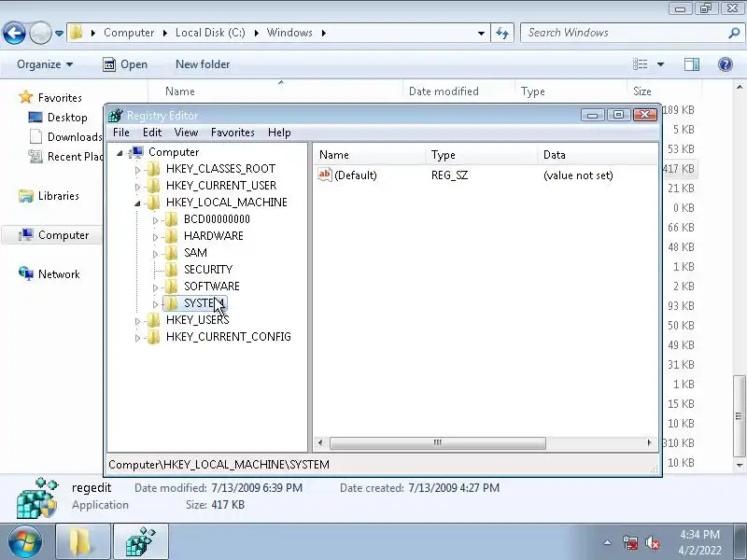Screen dimensions: 747x560
Task: Sort registry values by Type column
Action: [x=481, y=155]
